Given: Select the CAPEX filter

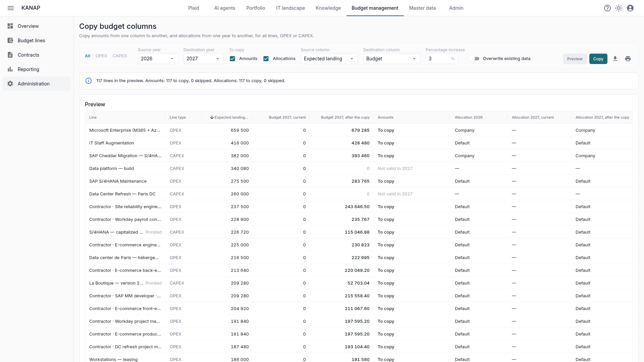Looking at the screenshot, I should (120, 56).
